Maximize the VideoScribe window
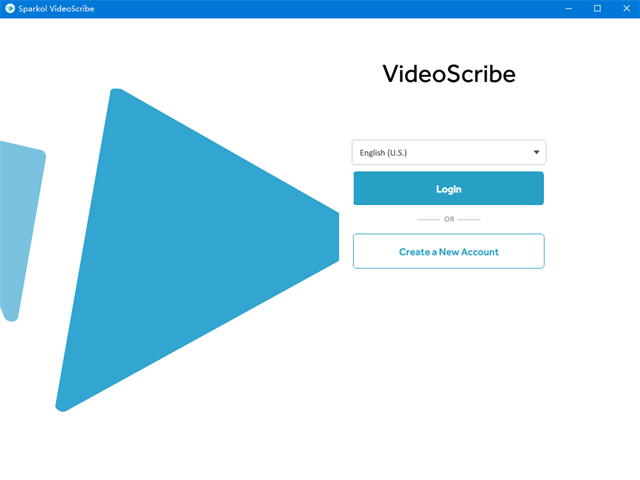 coord(597,9)
